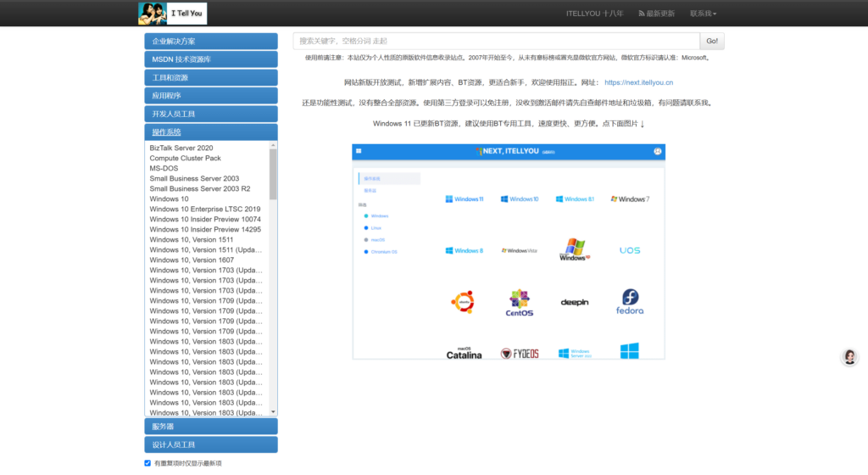Click the user icon in NEXT, ITELLYOU banner

point(657,151)
